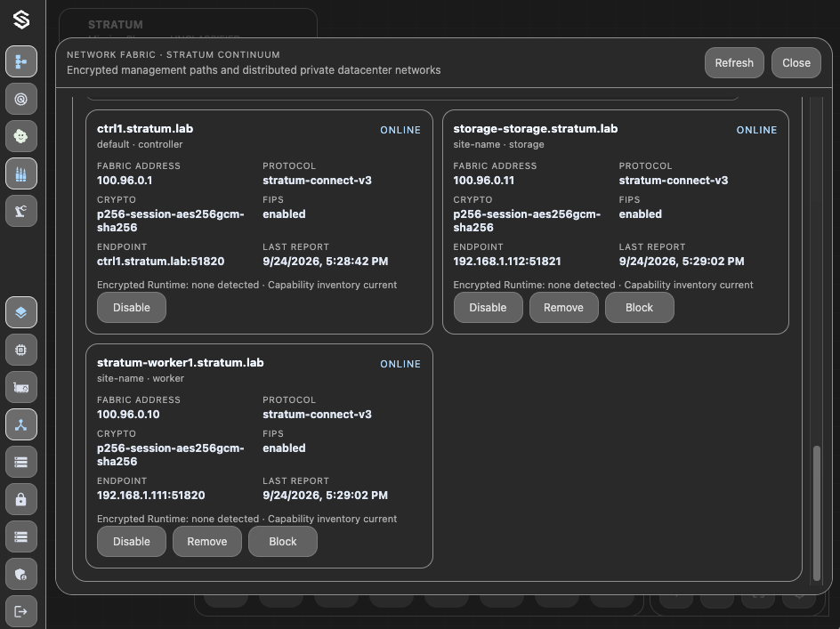Image resolution: width=840 pixels, height=629 pixels.
Task: Click endpoint 192.168.1.112:51821
Action: coord(507,262)
